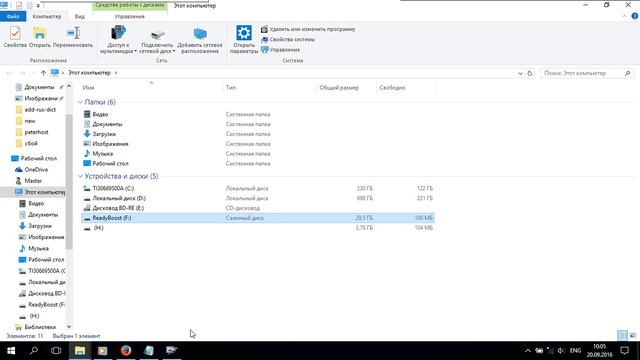Switch to the Компьютер ribbon tab
640x360 pixels.
tap(47, 16)
